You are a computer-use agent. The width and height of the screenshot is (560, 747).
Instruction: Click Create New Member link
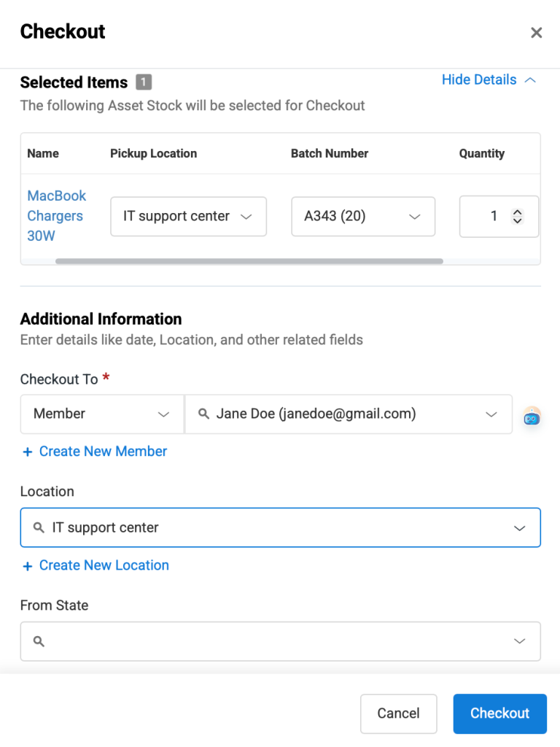(103, 451)
